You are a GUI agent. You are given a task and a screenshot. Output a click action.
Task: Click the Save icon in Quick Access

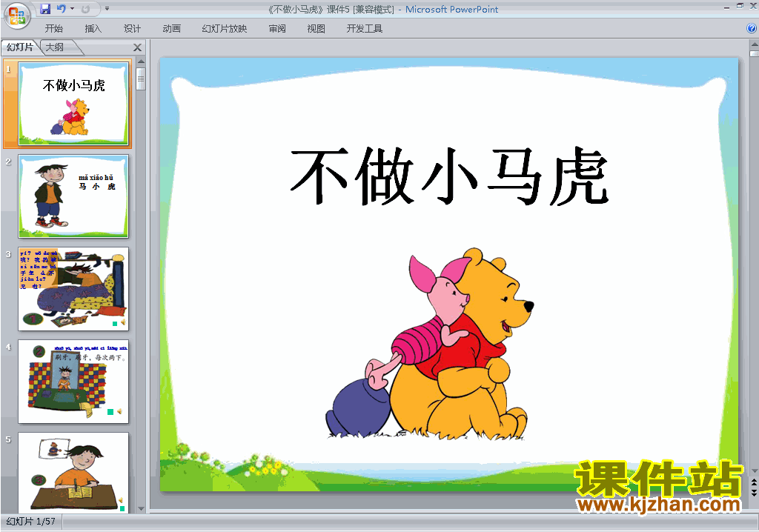click(45, 9)
